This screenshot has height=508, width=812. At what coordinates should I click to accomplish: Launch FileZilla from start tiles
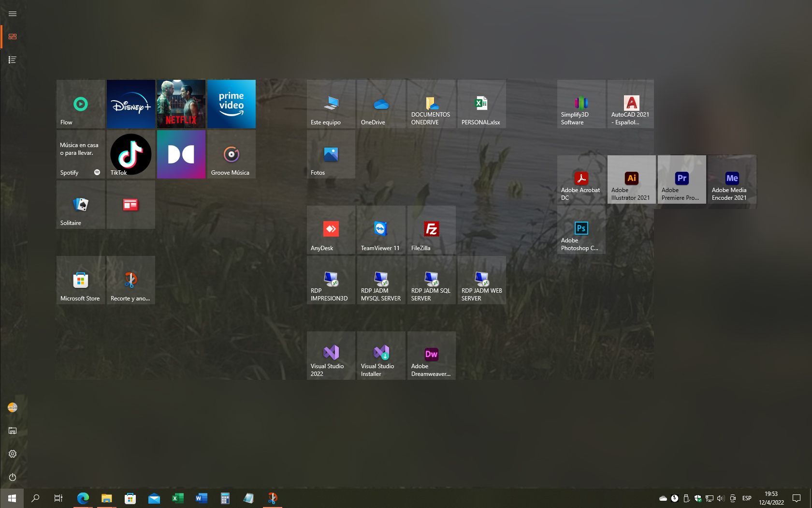[431, 230]
